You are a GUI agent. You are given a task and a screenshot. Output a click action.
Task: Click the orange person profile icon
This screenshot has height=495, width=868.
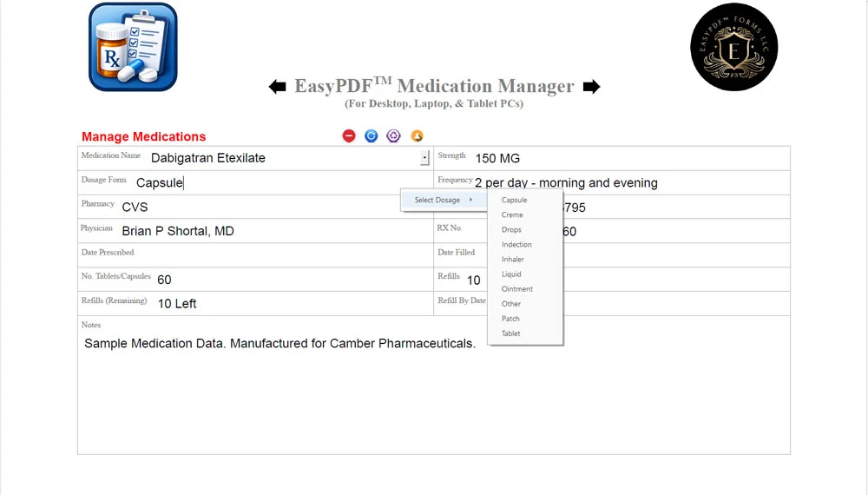(x=417, y=135)
